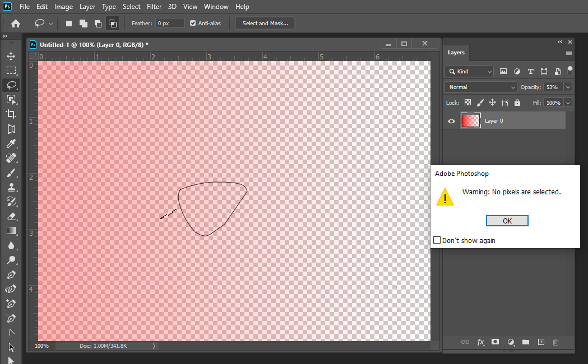The width and height of the screenshot is (588, 364).
Task: Select the Brush tool
Action: point(11,172)
